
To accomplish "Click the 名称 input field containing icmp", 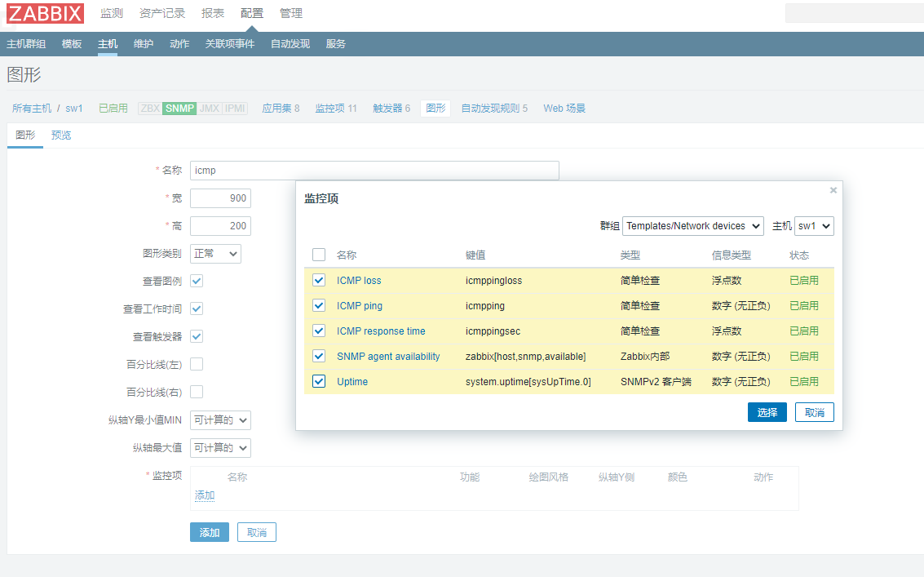I will point(374,171).
